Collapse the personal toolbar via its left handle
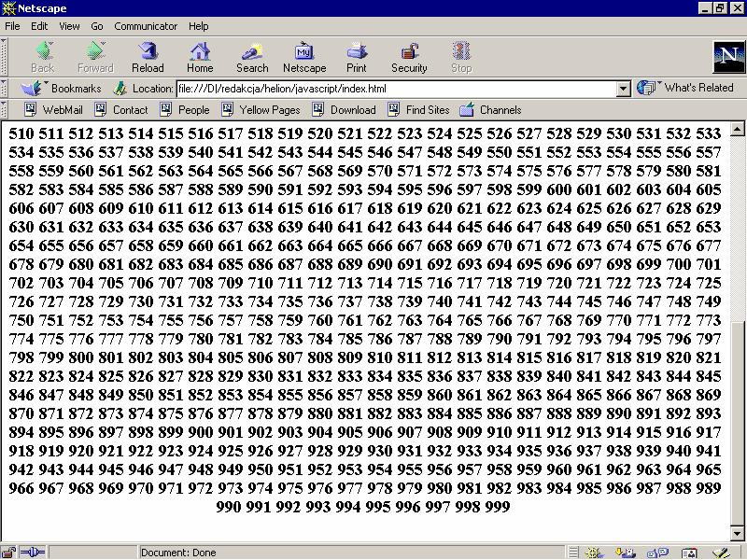Viewport: 747px width, 560px height. (x=4, y=110)
